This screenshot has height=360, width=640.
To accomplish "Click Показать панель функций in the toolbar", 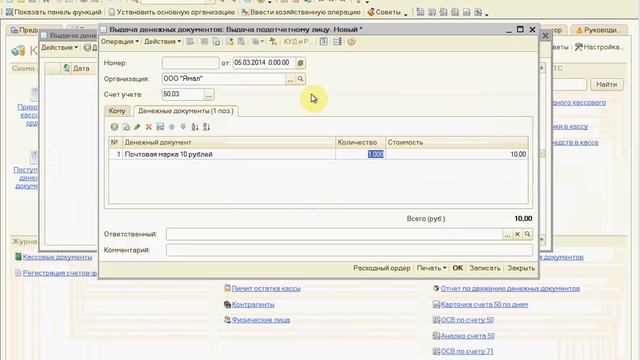I will point(53,12).
